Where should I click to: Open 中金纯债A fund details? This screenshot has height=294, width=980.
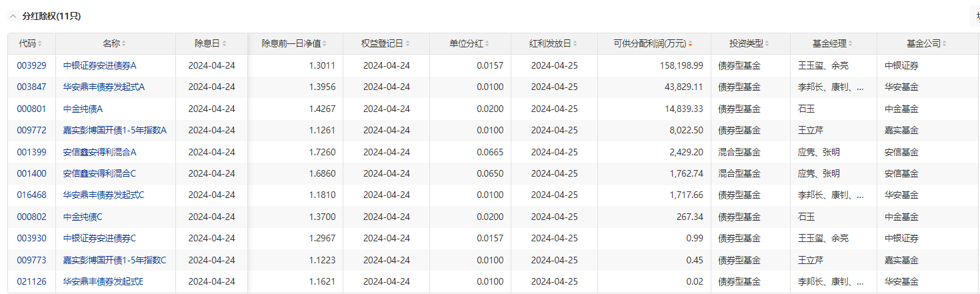click(x=83, y=109)
